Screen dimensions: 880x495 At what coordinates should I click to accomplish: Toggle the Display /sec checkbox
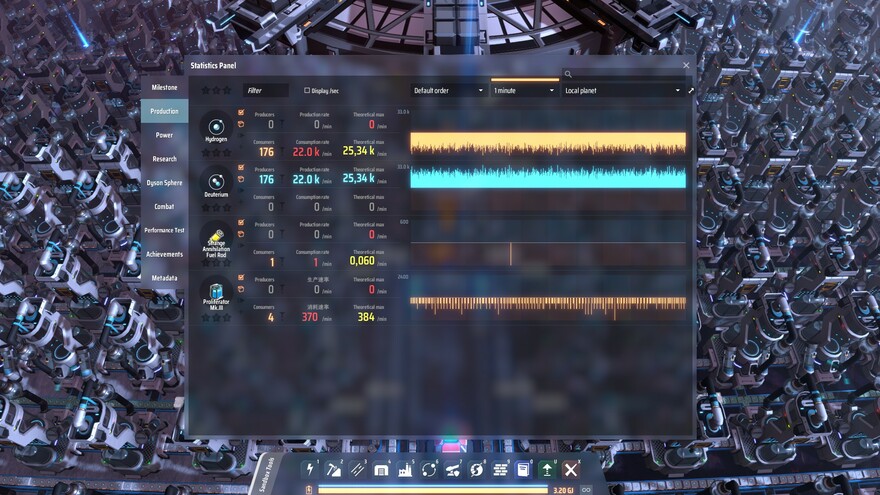307,90
